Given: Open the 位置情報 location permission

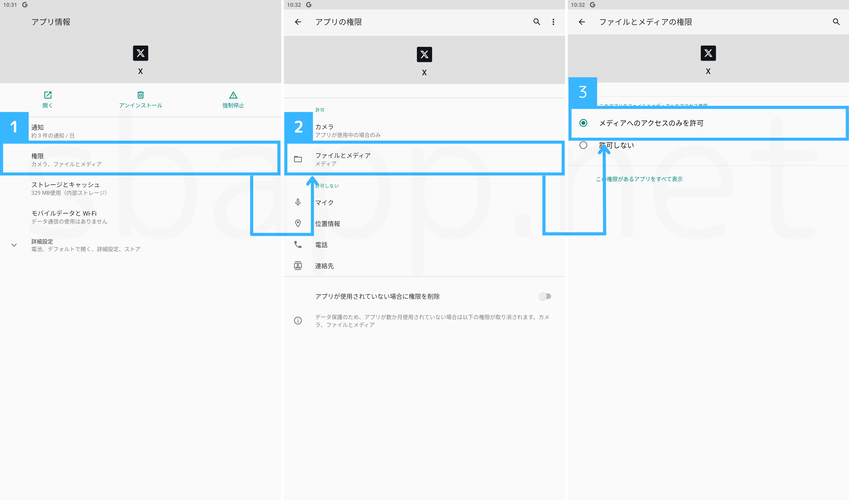Looking at the screenshot, I should (328, 224).
